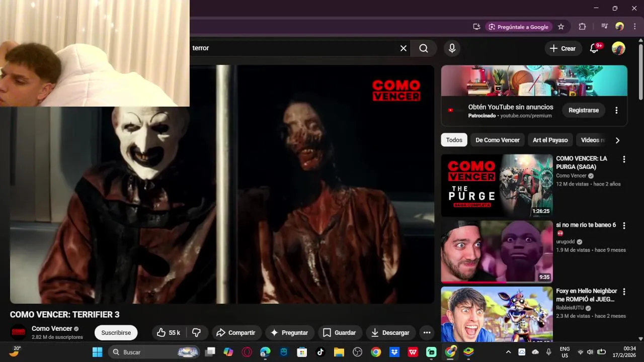This screenshot has width=644, height=362.
Task: Click Suscribirse to subscribe
Action: (116, 333)
